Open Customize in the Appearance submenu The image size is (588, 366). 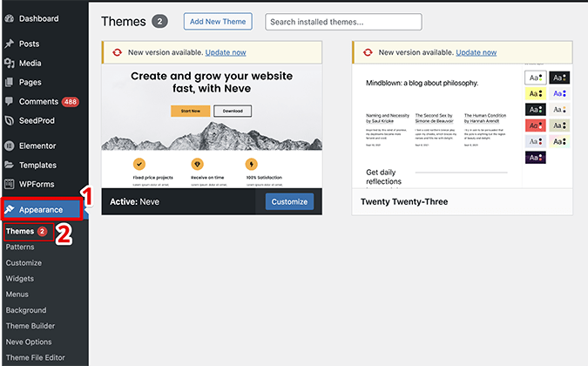[24, 263]
